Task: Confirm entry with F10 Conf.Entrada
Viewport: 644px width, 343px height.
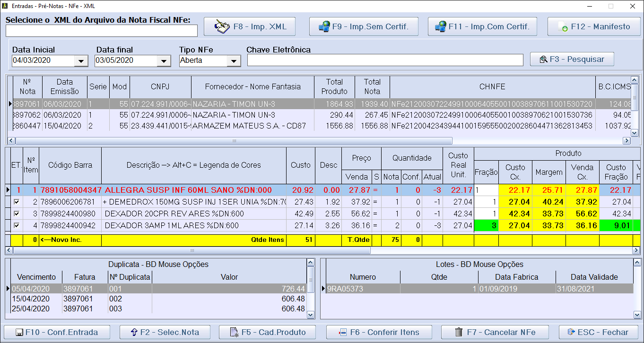Action: pos(57,332)
